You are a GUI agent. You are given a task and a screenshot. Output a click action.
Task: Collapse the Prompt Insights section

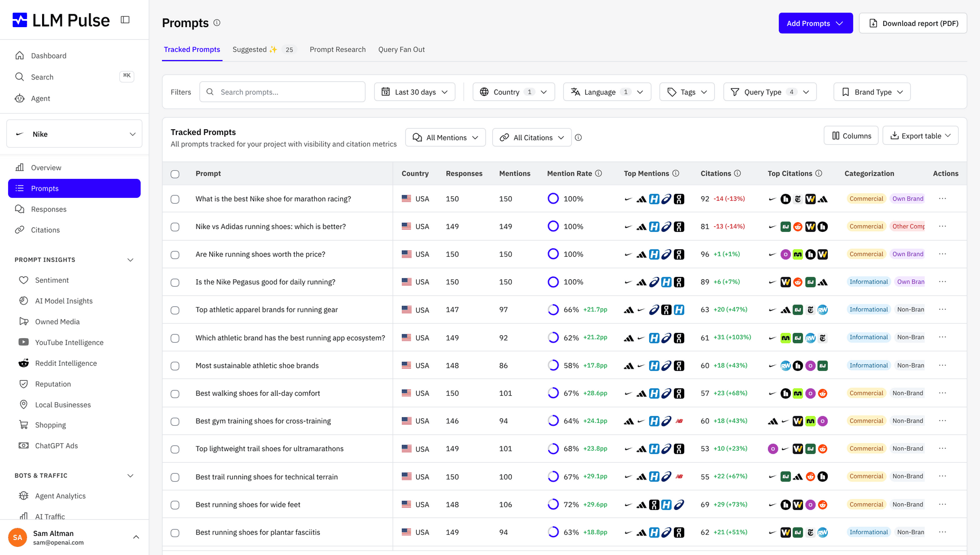point(130,260)
